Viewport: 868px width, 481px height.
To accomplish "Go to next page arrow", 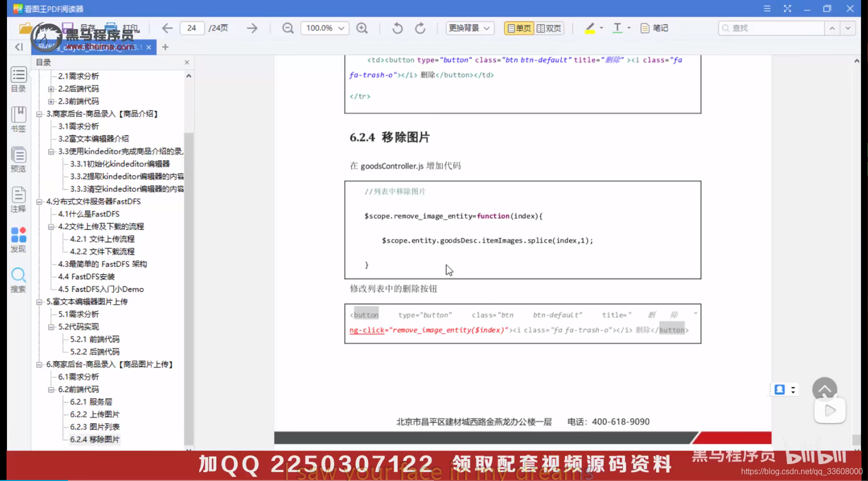I will (252, 28).
